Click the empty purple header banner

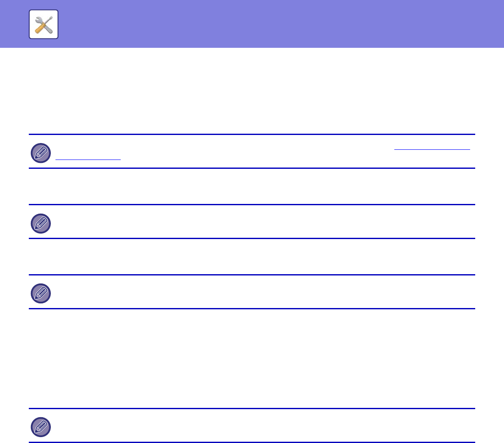click(271, 24)
